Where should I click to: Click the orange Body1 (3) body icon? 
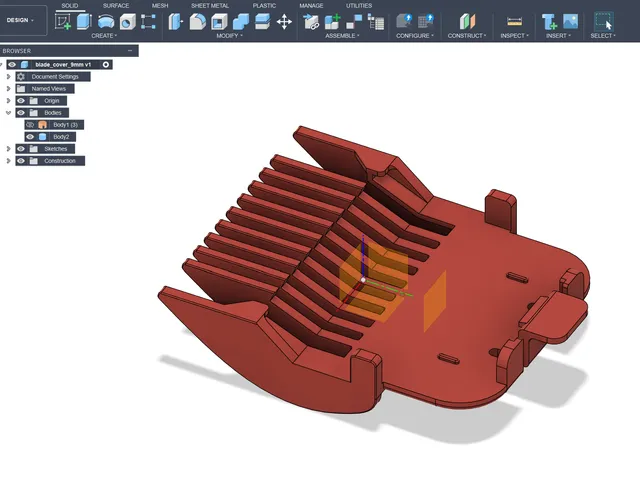pyautogui.click(x=42, y=125)
